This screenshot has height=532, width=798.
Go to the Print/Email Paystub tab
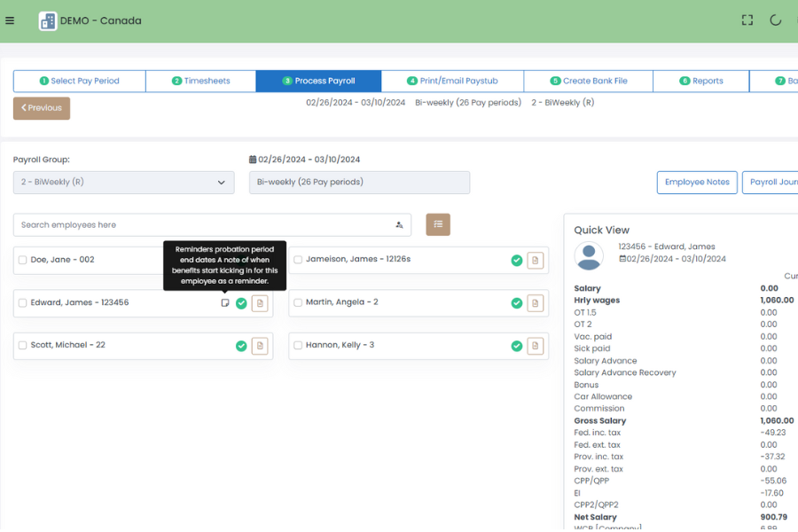point(452,81)
